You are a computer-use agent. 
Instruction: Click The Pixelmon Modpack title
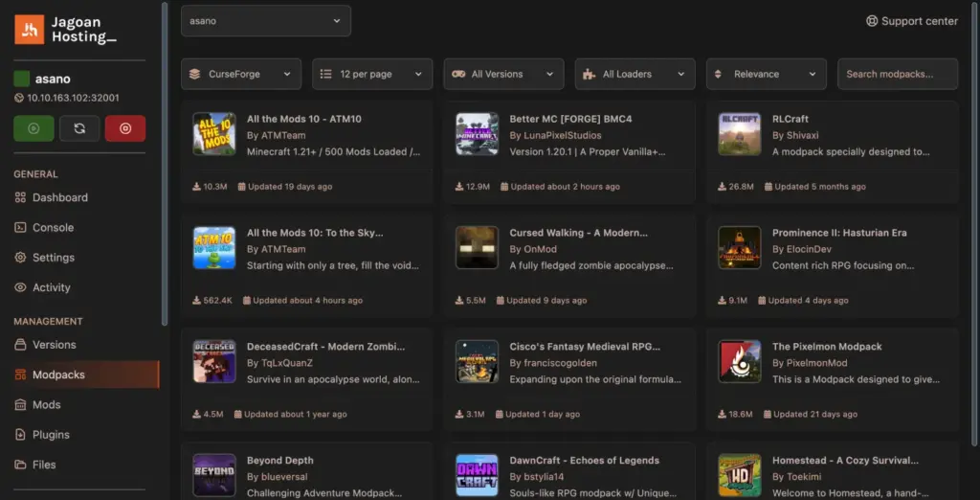pyautogui.click(x=827, y=347)
